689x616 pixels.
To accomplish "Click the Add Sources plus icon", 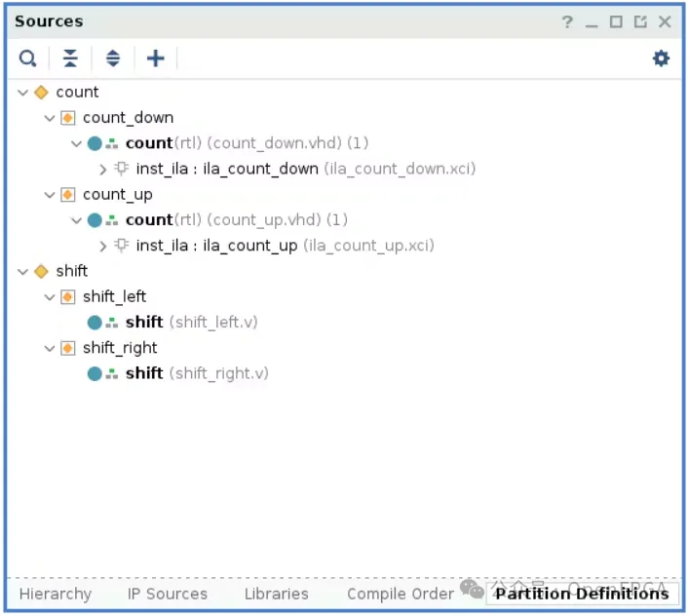I will (x=156, y=58).
